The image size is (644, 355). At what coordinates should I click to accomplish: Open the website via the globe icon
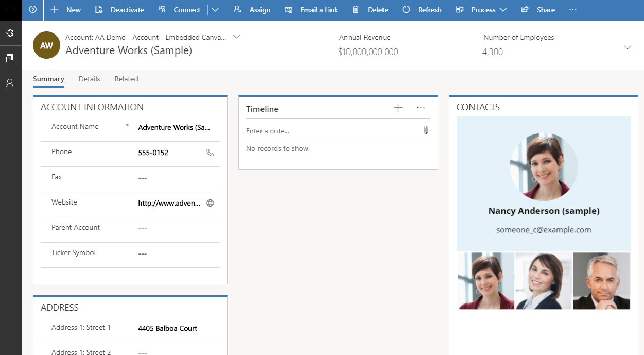tap(210, 203)
